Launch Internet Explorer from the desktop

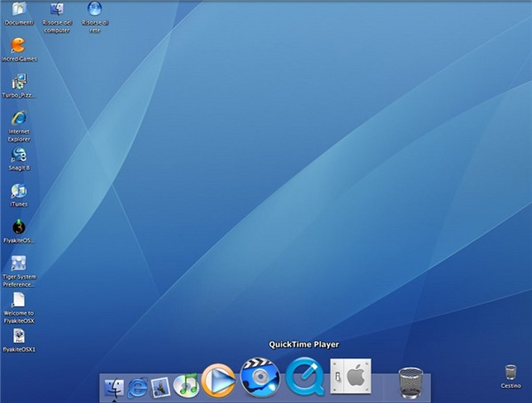click(x=19, y=118)
